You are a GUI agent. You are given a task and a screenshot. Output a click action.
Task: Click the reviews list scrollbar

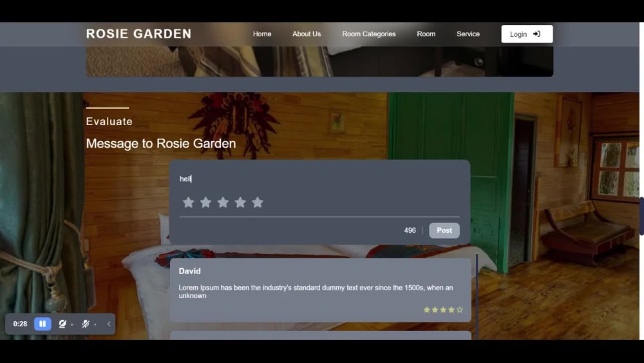477,297
